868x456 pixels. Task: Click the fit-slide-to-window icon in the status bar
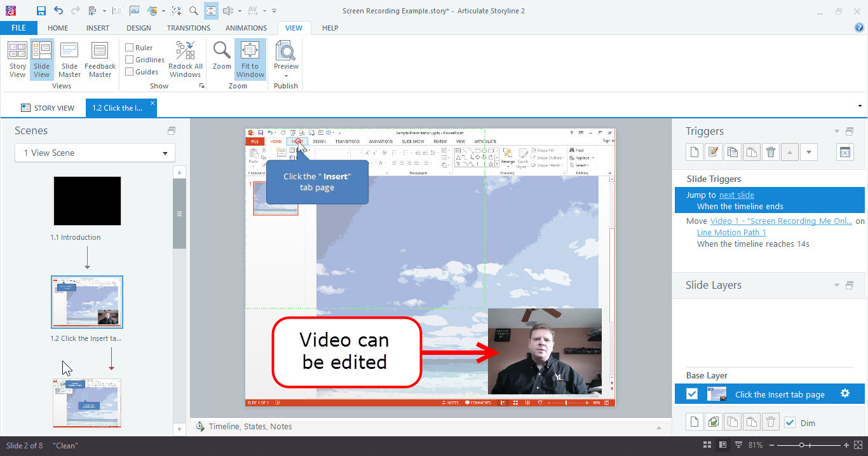click(858, 445)
